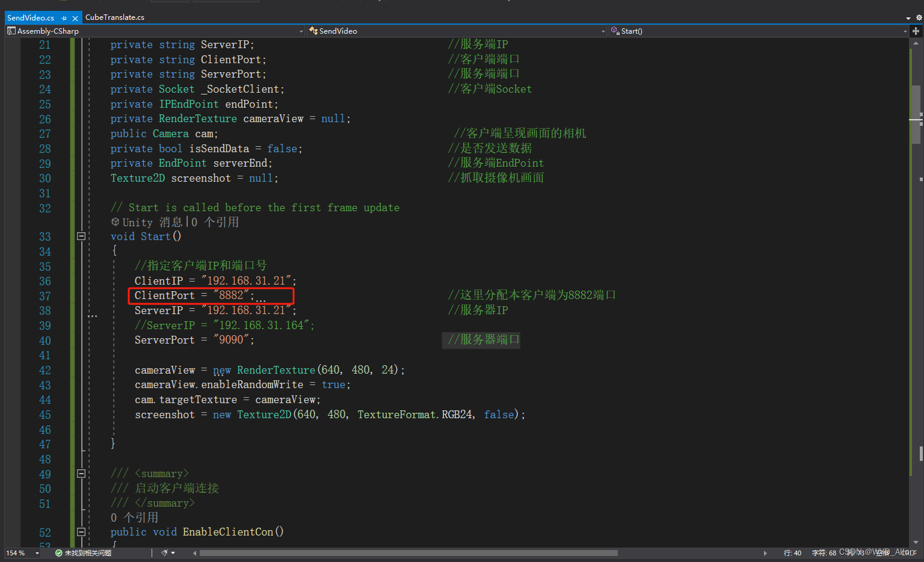Screen dimensions: 924x562
Task: Click the SendVideo class icon in navigation bar
Action: tap(313, 31)
